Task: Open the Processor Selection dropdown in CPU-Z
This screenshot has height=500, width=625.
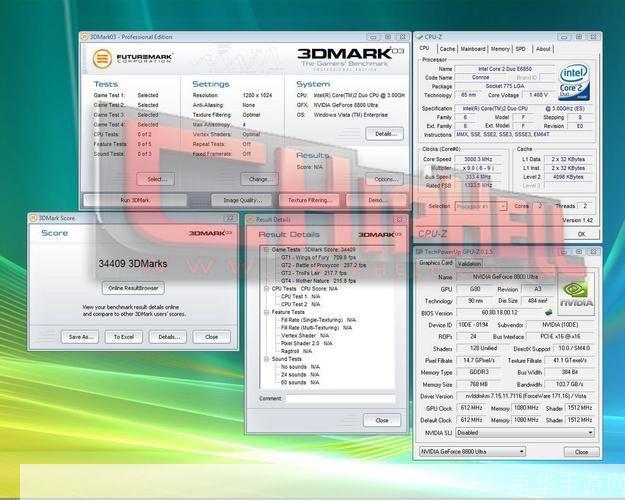Action: (x=481, y=206)
